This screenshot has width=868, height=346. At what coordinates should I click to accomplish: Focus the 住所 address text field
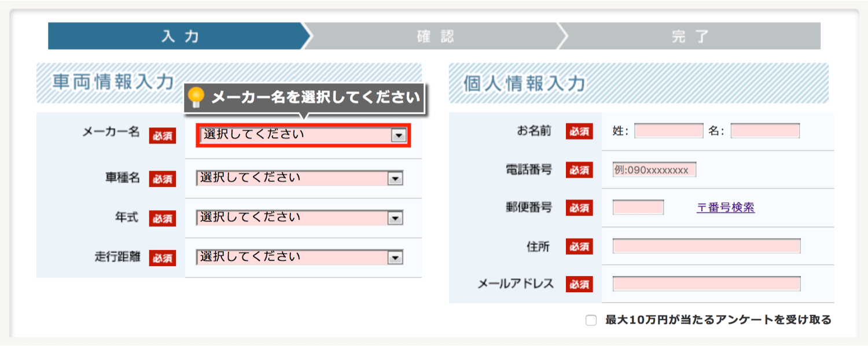pyautogui.click(x=706, y=246)
